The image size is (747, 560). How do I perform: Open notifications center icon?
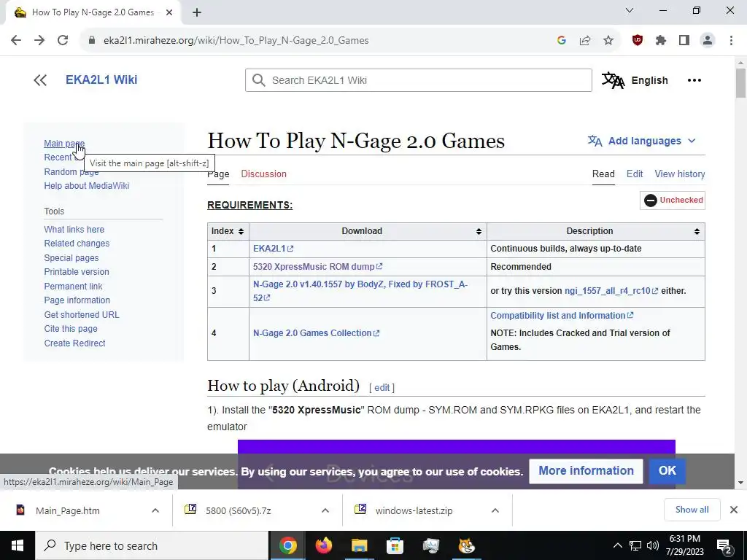click(x=724, y=545)
